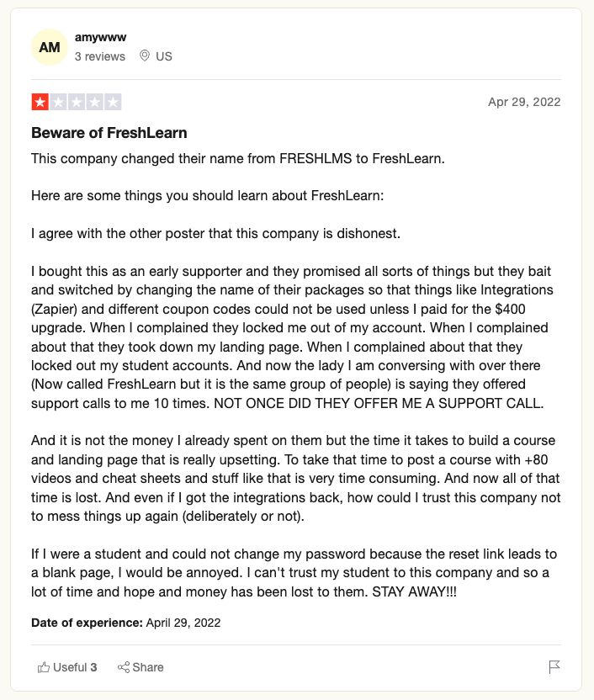Click the thumbs-up Useful icon

pyautogui.click(x=44, y=666)
